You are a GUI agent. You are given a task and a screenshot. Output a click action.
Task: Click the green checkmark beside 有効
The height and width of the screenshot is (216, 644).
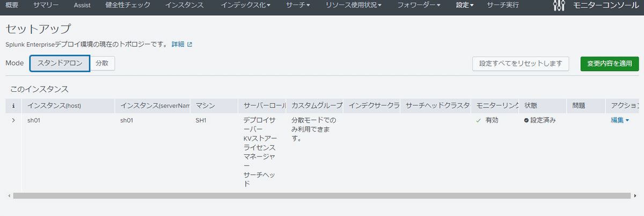click(478, 120)
